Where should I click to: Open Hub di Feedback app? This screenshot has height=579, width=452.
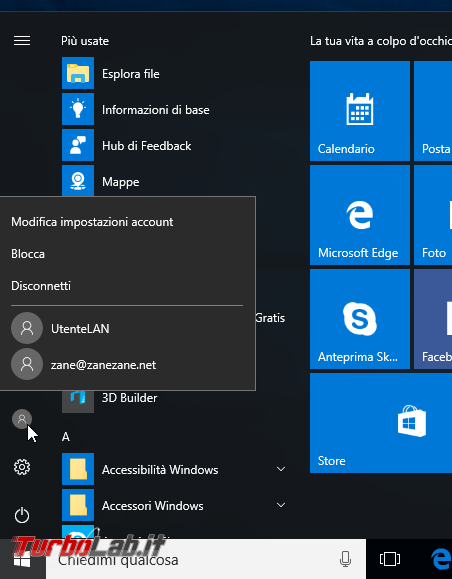click(x=175, y=145)
